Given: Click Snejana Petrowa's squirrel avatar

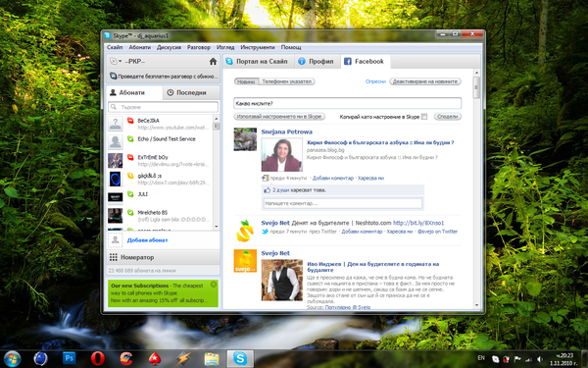Looking at the screenshot, I should tap(245, 139).
